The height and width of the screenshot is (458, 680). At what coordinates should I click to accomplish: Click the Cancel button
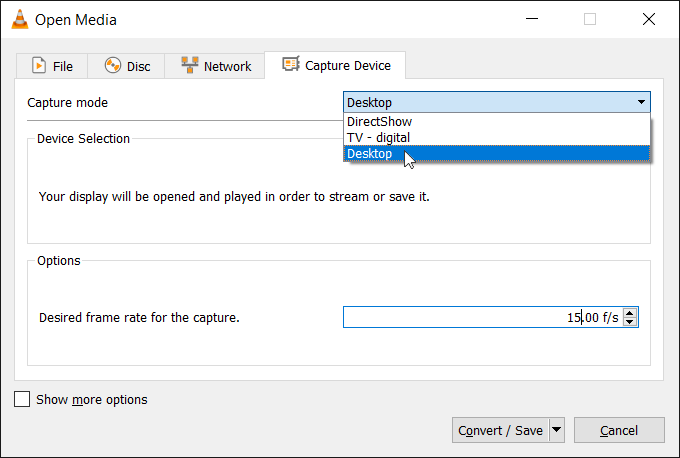tap(618, 430)
